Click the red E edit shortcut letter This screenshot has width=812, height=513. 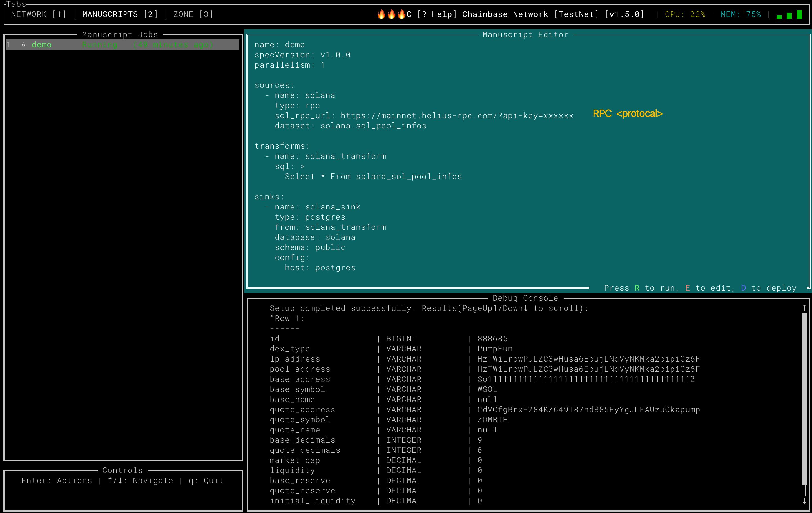tap(688, 288)
